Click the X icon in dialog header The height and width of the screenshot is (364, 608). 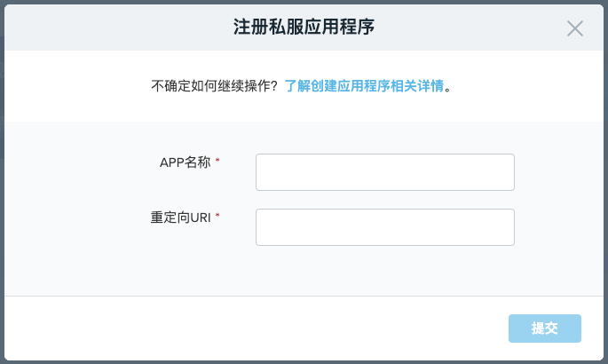pyautogui.click(x=575, y=28)
